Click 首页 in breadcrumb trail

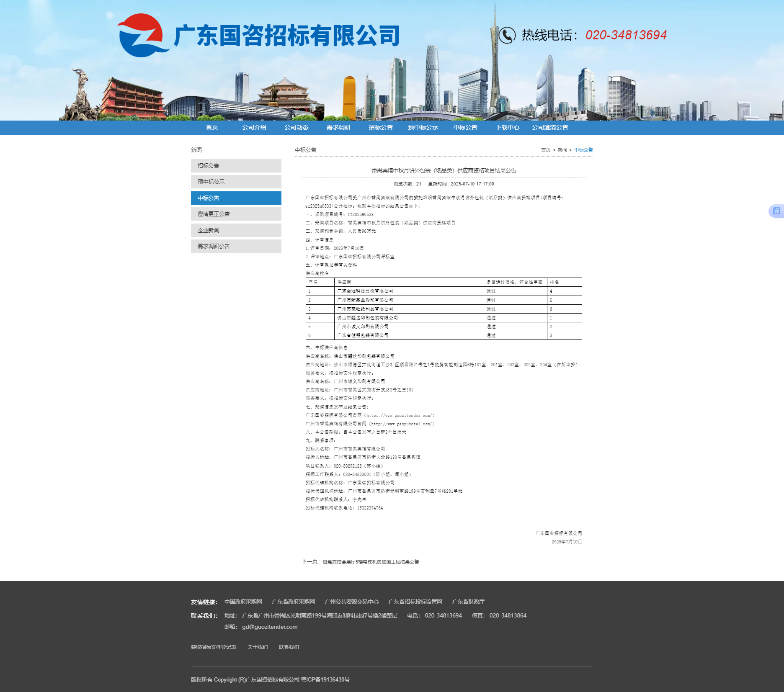[545, 150]
